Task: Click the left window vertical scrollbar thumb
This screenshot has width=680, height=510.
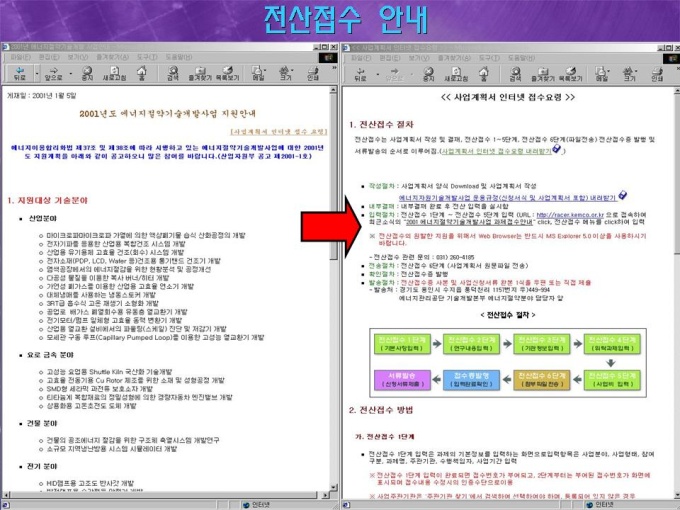Action: click(333, 176)
